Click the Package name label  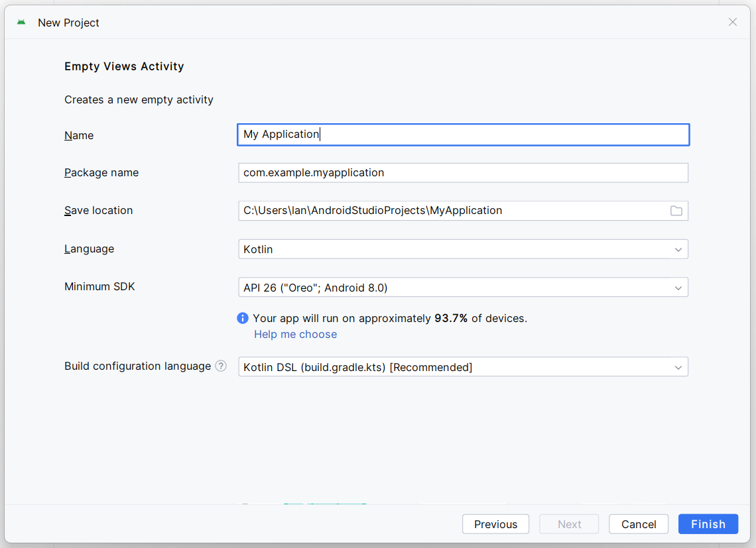tap(101, 172)
